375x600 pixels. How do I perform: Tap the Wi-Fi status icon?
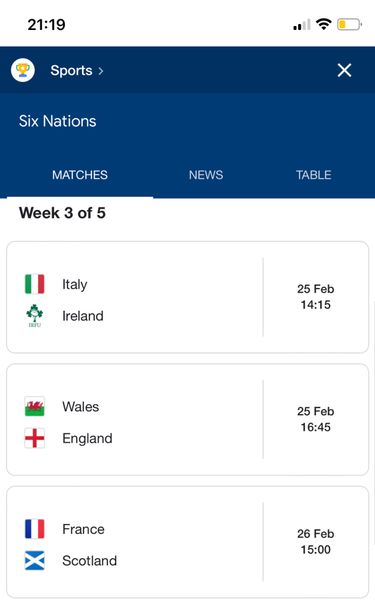click(323, 24)
